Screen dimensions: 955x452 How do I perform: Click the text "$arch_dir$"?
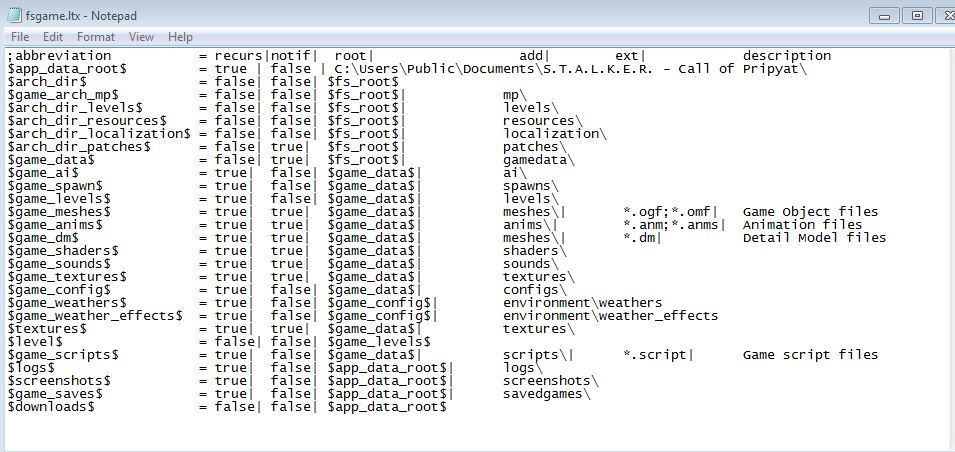coord(48,82)
